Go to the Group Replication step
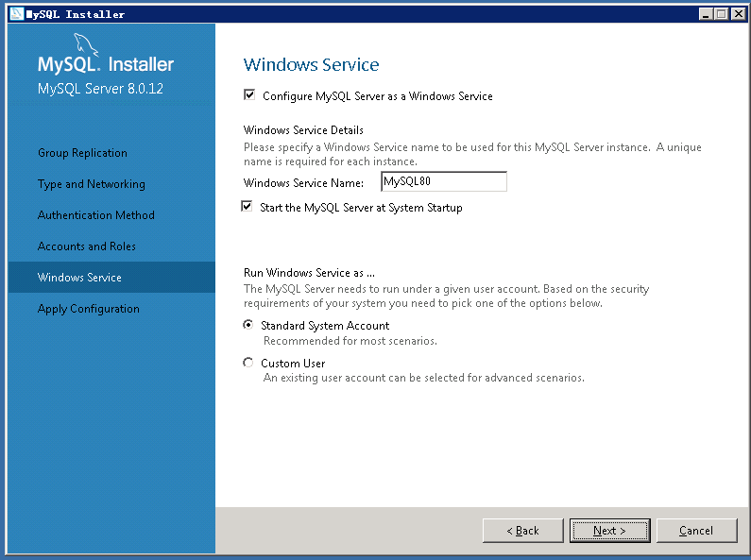Image resolution: width=751 pixels, height=560 pixels. pyautogui.click(x=82, y=153)
